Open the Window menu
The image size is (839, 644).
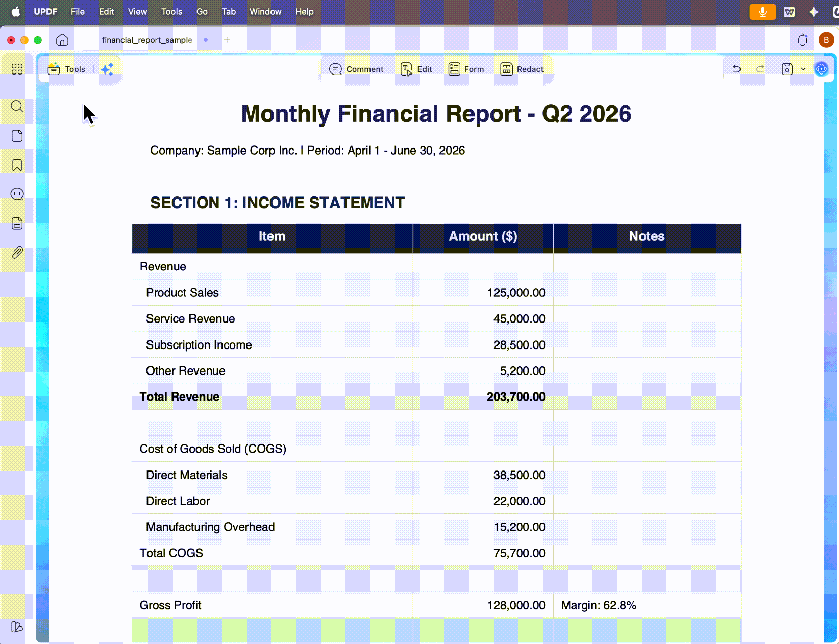pos(265,12)
